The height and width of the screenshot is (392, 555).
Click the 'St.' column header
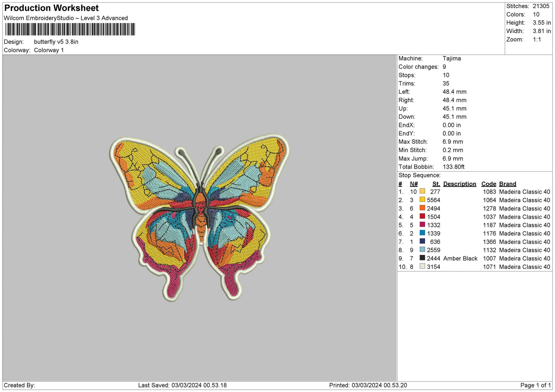coord(436,184)
